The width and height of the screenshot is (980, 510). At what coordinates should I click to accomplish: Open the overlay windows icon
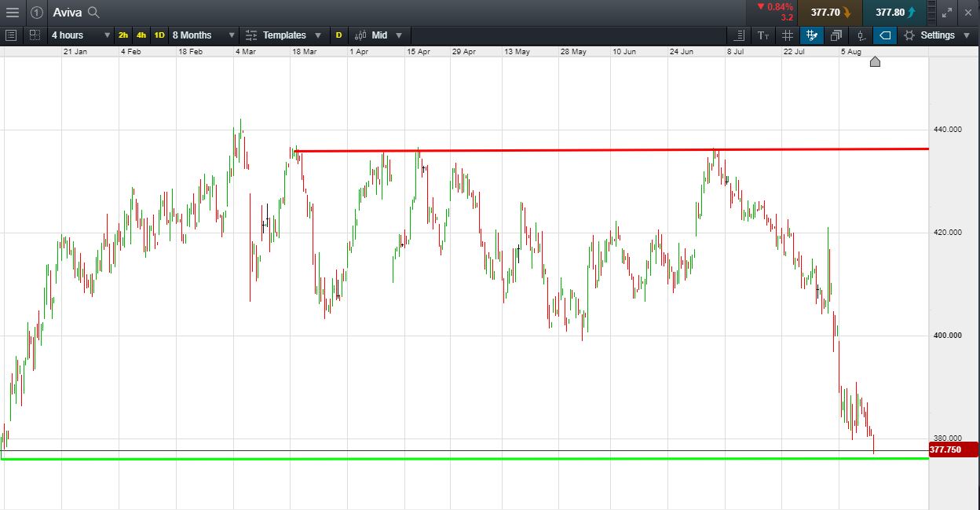[x=836, y=35]
